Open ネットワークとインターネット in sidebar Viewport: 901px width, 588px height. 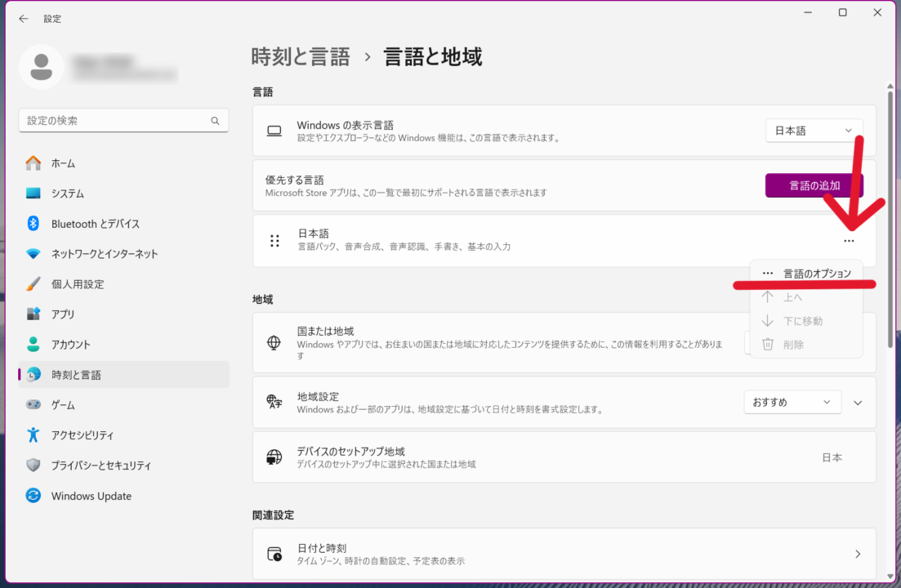[x=123, y=254]
